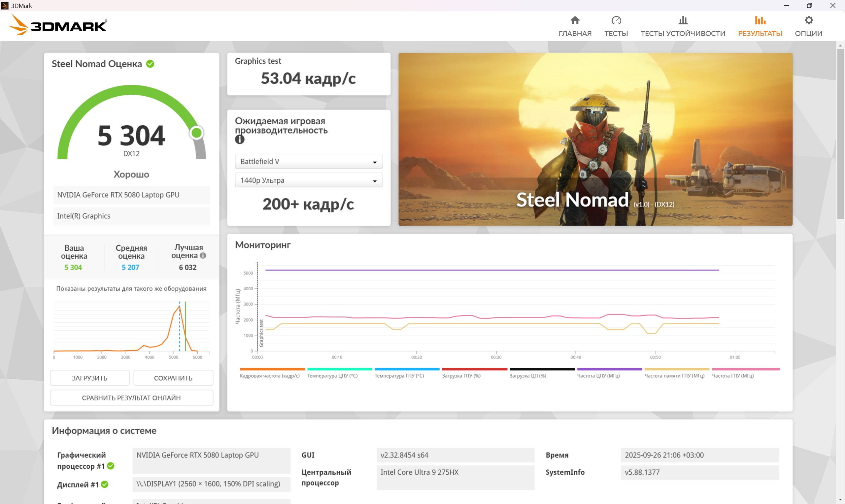The width and height of the screenshot is (845, 504).
Task: Click the green check beside Графический процессор #1
Action: (x=111, y=466)
